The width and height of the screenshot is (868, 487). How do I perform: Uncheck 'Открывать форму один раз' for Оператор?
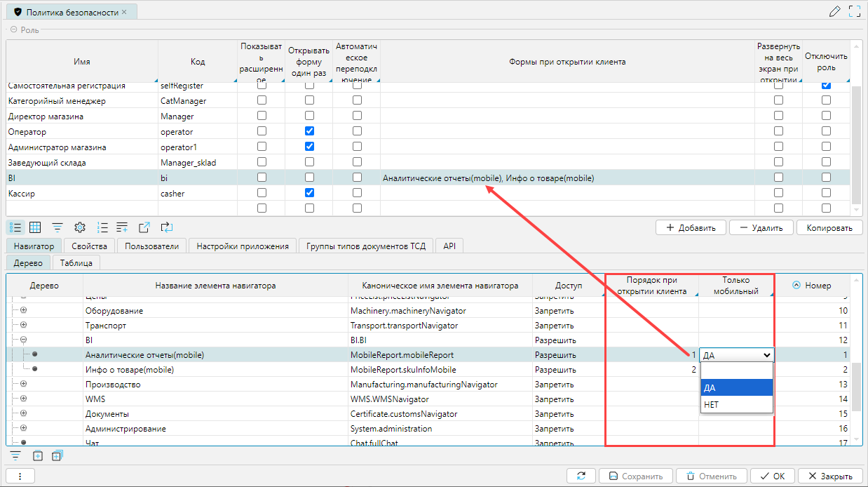[x=309, y=131]
